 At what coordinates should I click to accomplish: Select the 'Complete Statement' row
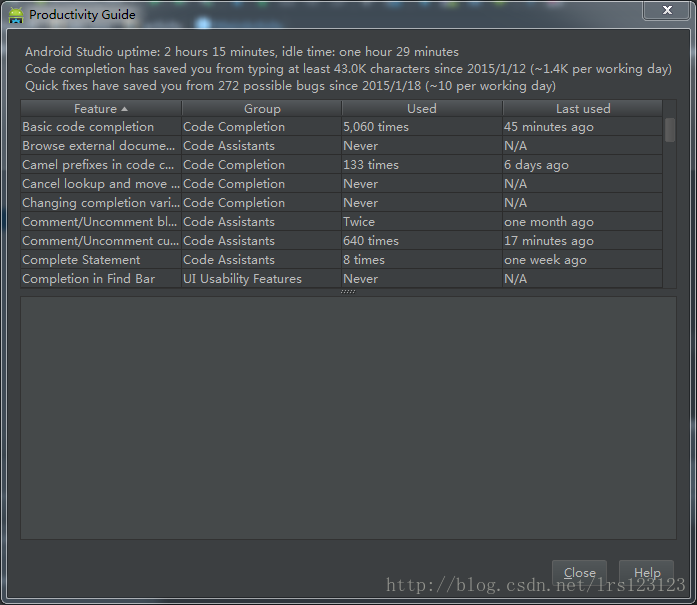click(x=341, y=260)
